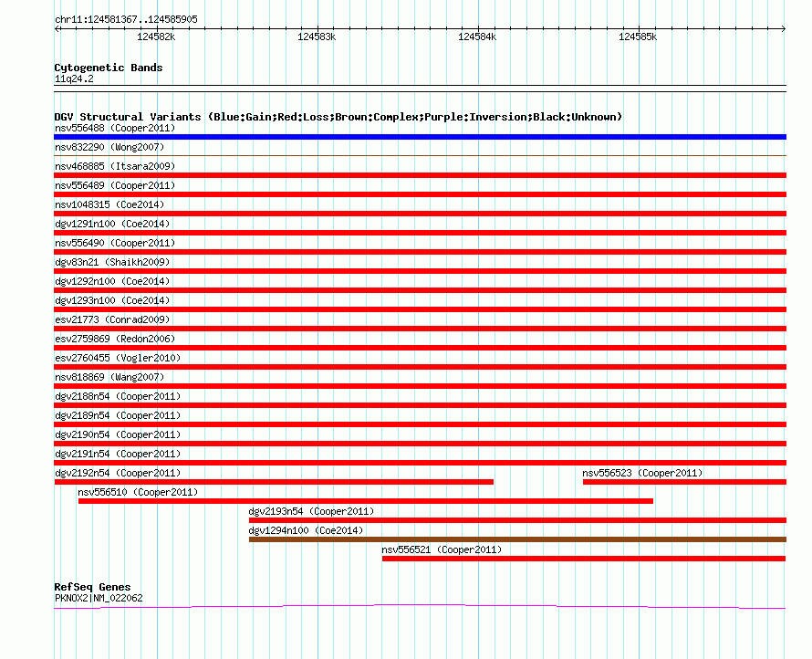Viewport: 812px width, 659px height.
Task: Open variant dgv2192n54 (Cooper2011) label
Action: tap(118, 473)
